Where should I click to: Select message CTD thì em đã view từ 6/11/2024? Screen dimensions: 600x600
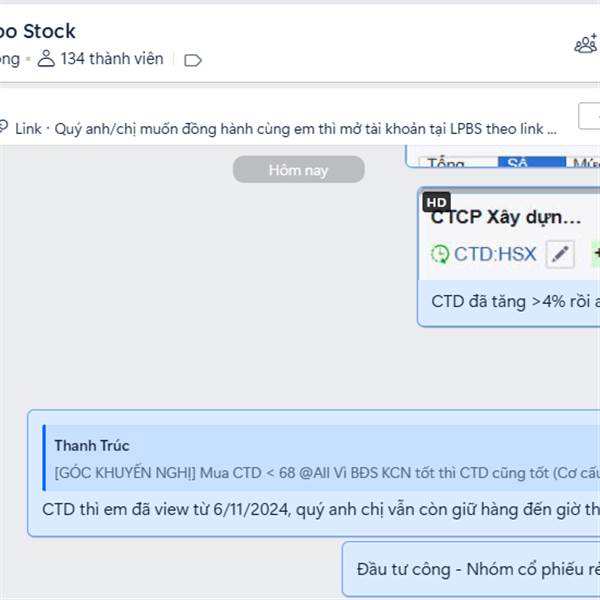pos(321,510)
